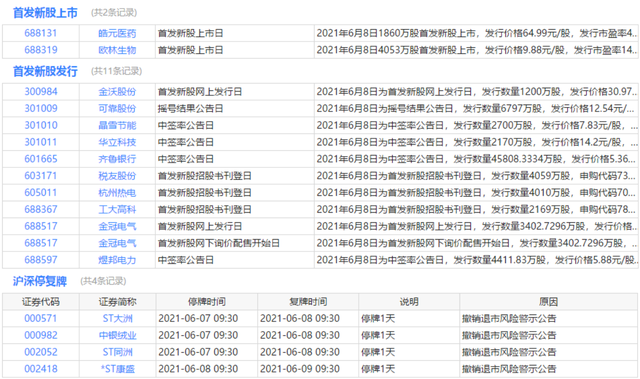Click stock code 301009
This screenshot has width=640, height=379.
(x=40, y=109)
